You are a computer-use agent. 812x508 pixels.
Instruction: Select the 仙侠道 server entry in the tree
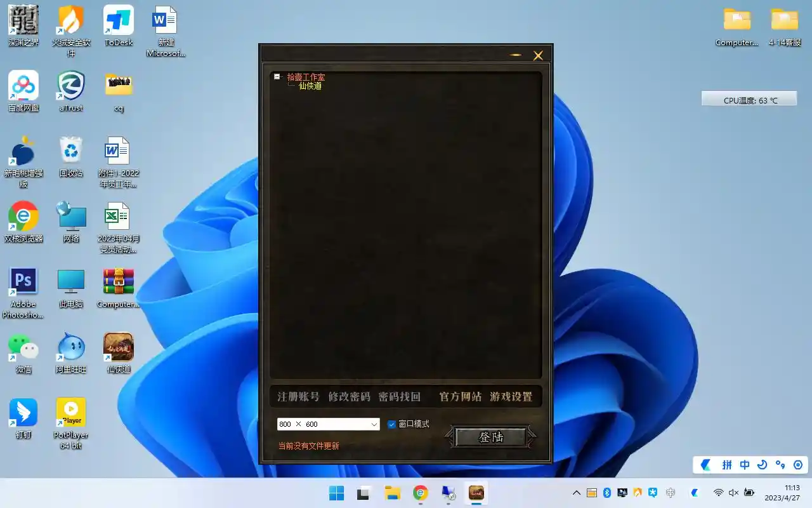[310, 86]
